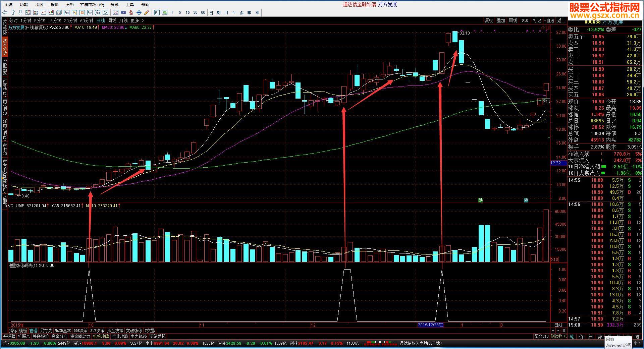Click the tree structure toolbar icon

74,12
